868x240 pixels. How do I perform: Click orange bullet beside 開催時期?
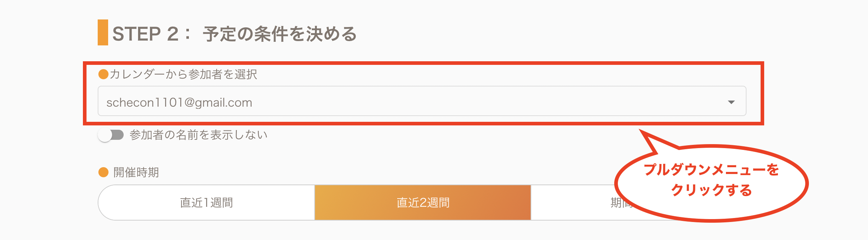[x=103, y=172]
